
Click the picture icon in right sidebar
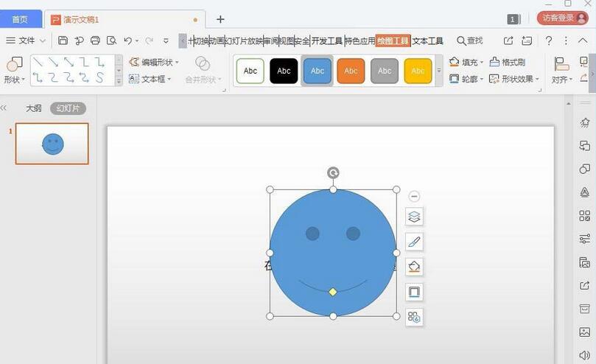point(585,332)
